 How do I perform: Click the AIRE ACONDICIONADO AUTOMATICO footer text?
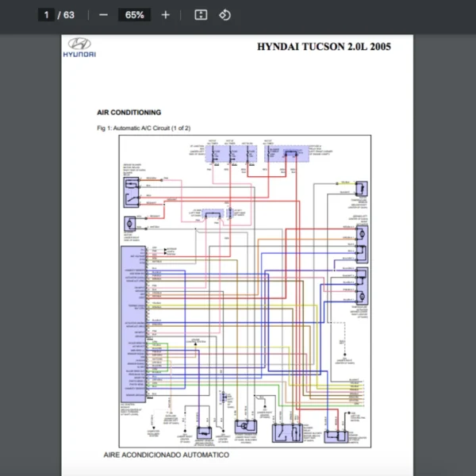[167, 455]
